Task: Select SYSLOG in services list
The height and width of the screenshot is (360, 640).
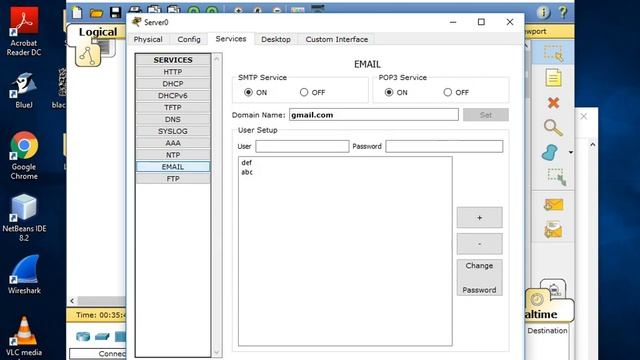Action: point(173,131)
